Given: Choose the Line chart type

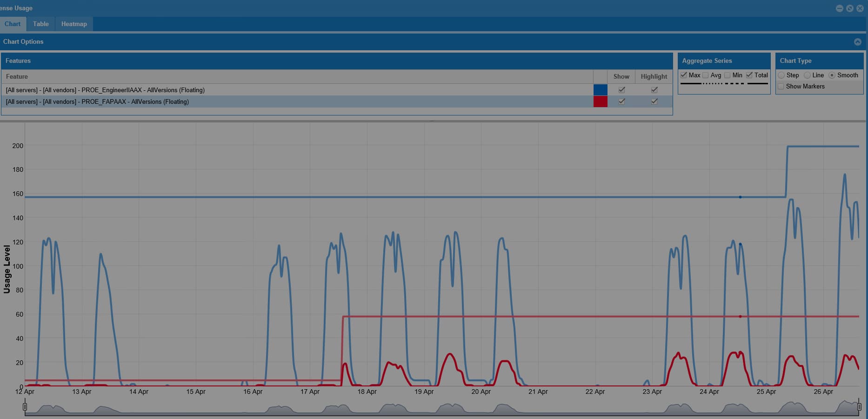Looking at the screenshot, I should [807, 75].
